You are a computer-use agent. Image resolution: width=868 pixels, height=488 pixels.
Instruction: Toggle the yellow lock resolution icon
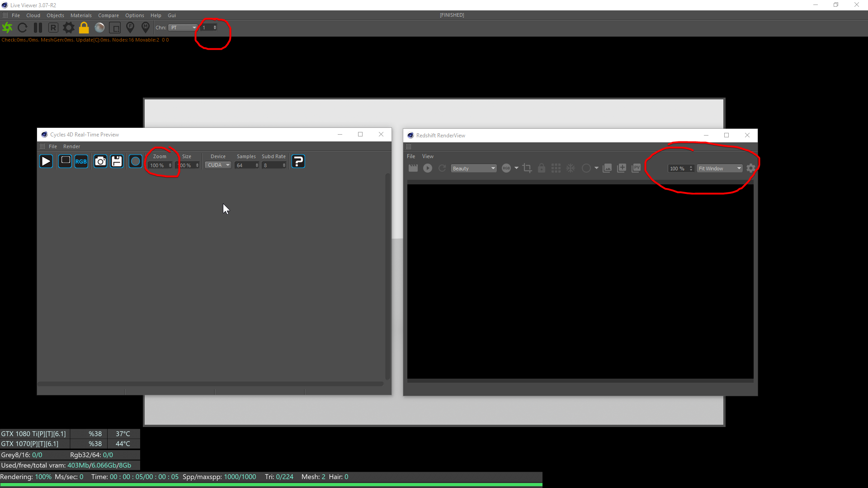(84, 28)
